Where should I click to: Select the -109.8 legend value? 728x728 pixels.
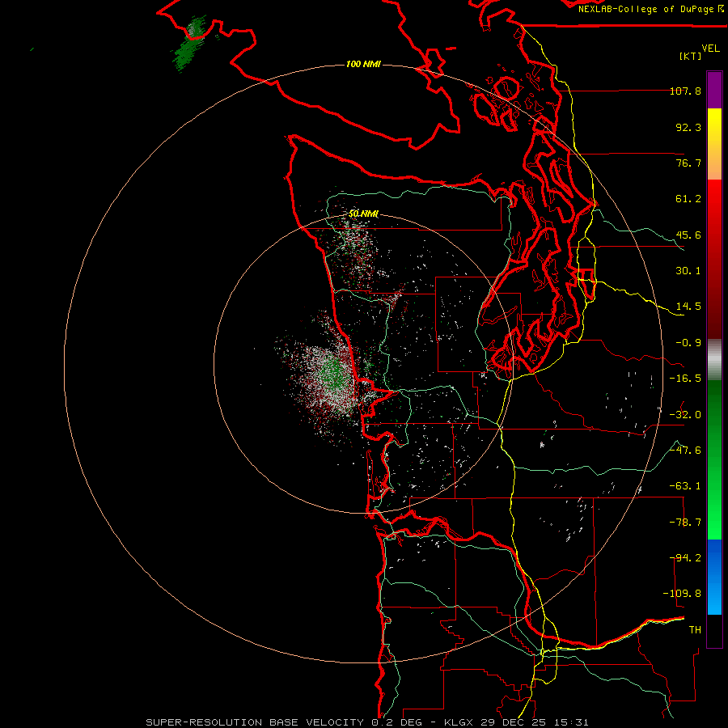click(x=682, y=594)
